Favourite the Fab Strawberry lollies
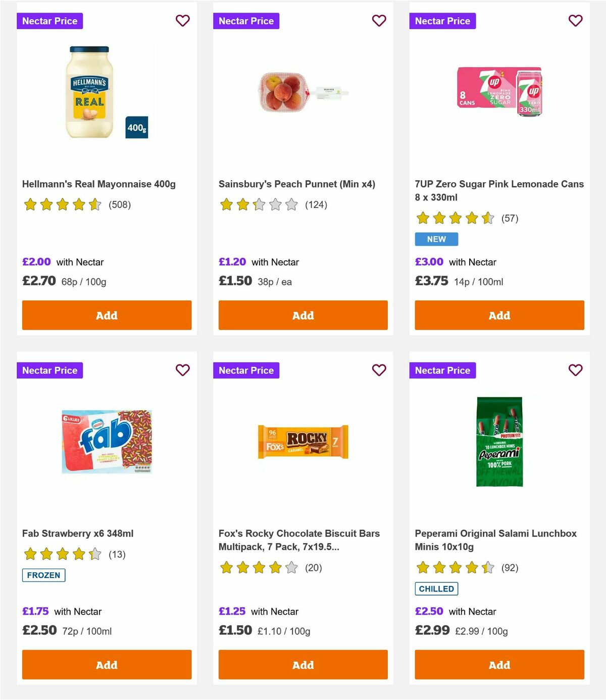 [182, 370]
